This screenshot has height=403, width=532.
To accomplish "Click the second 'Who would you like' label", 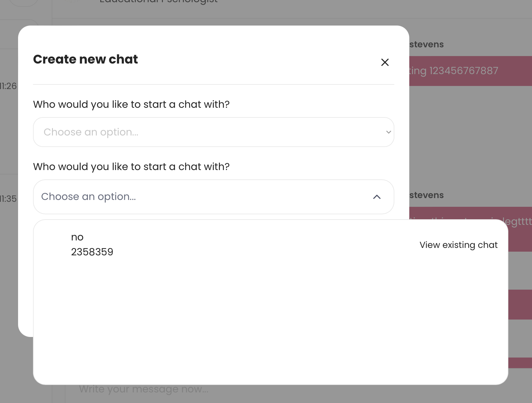I will (131, 167).
